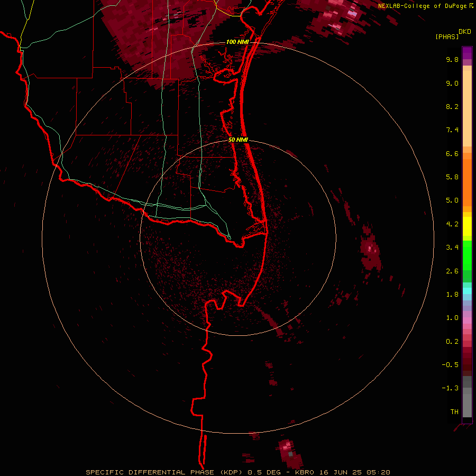
Task: Click the 7.4 value on the color scale
Action: [x=452, y=130]
